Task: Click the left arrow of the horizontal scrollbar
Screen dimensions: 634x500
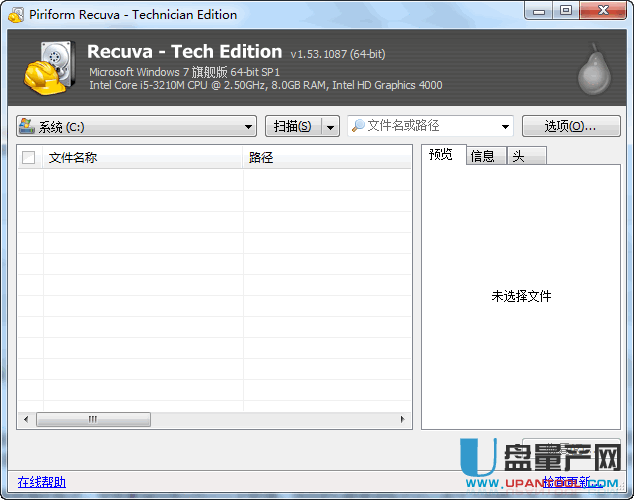Action: (26, 420)
